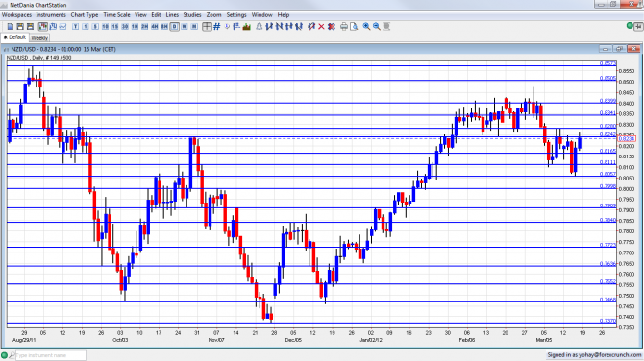Choose the weekly W timeframe button

point(185,26)
